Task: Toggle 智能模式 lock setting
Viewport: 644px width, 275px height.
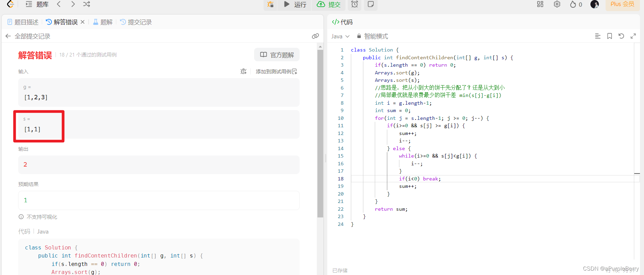Action: [372, 36]
